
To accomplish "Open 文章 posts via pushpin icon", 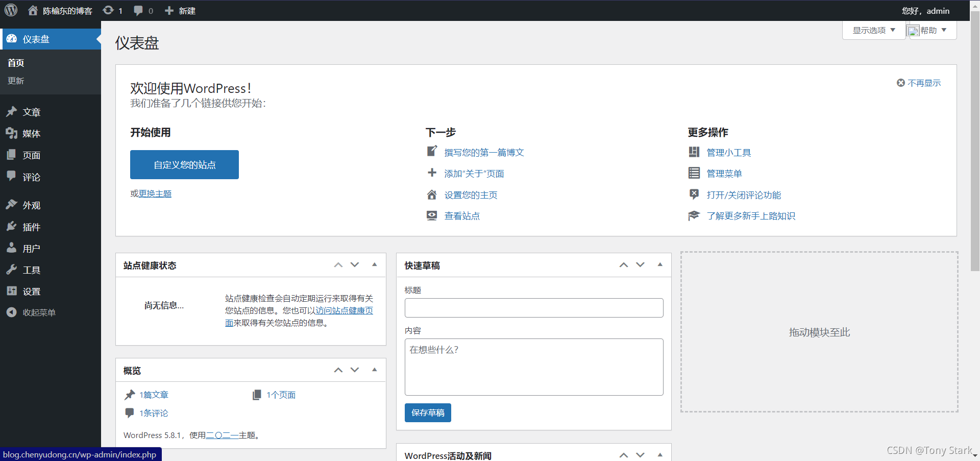I will tap(12, 111).
